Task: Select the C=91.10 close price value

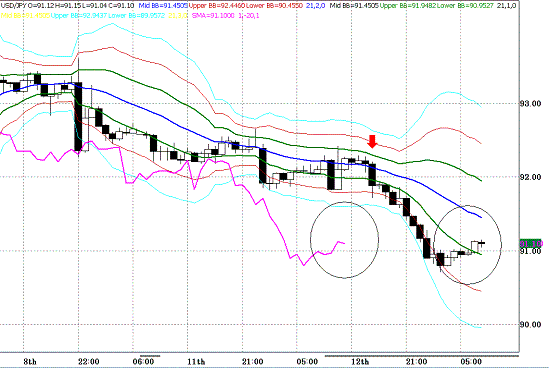Action: pyautogui.click(x=121, y=6)
